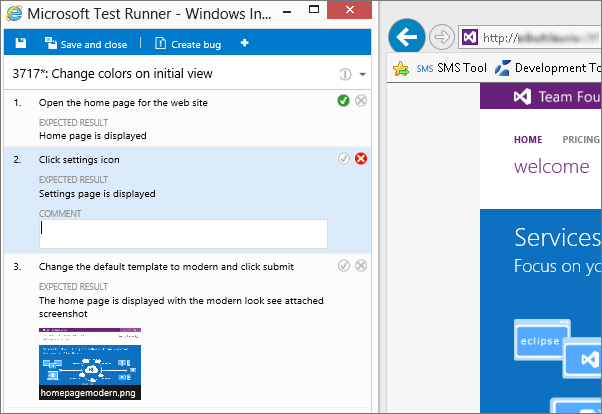
Task: Click the test case info icon
Action: pos(345,74)
